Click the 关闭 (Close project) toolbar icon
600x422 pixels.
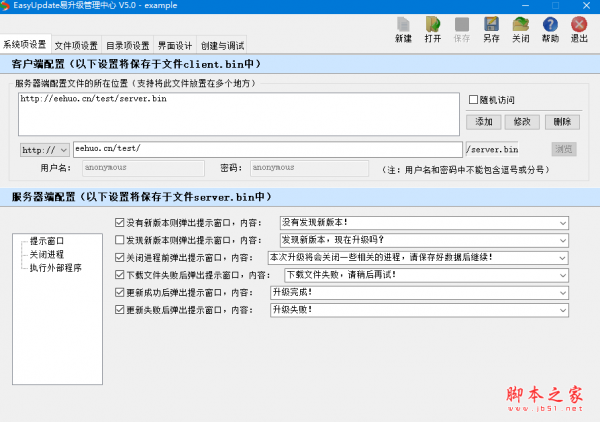(x=521, y=29)
